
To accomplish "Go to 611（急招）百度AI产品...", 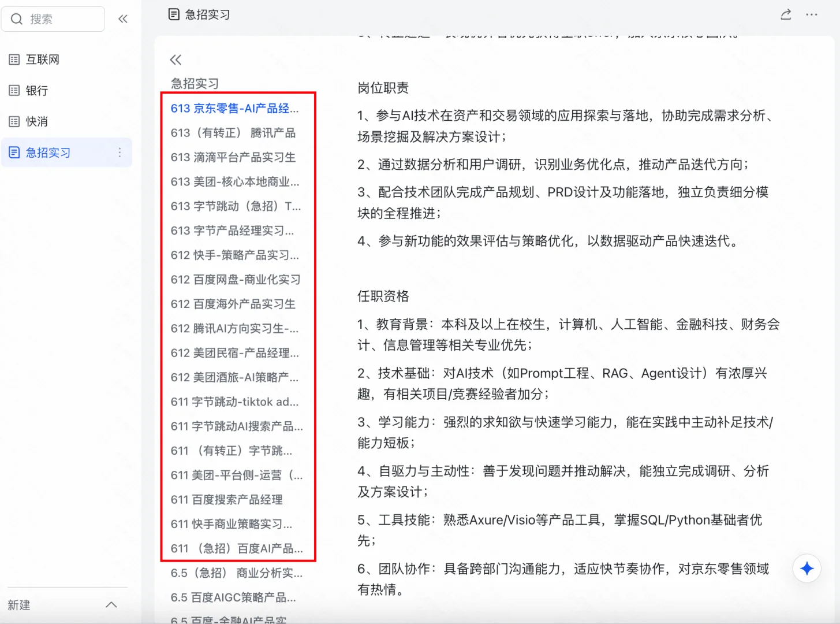I will (237, 549).
